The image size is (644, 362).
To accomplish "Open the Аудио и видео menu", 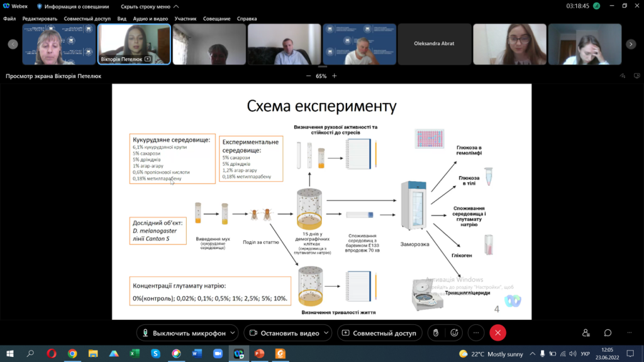I will click(150, 19).
